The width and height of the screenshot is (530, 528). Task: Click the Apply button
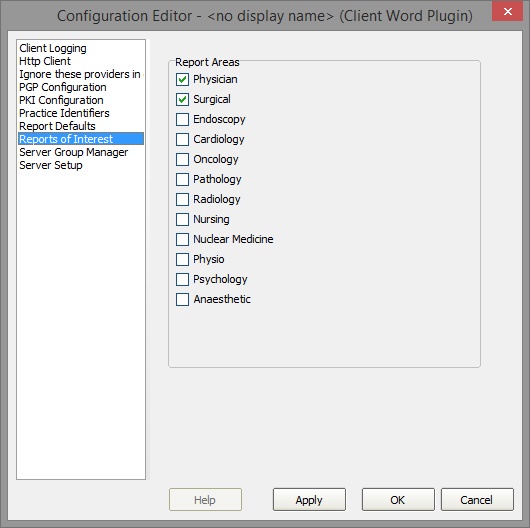click(309, 500)
